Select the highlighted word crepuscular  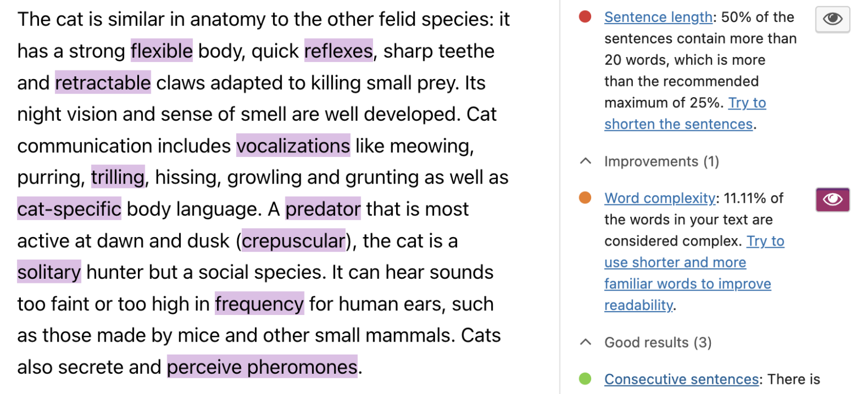293,241
